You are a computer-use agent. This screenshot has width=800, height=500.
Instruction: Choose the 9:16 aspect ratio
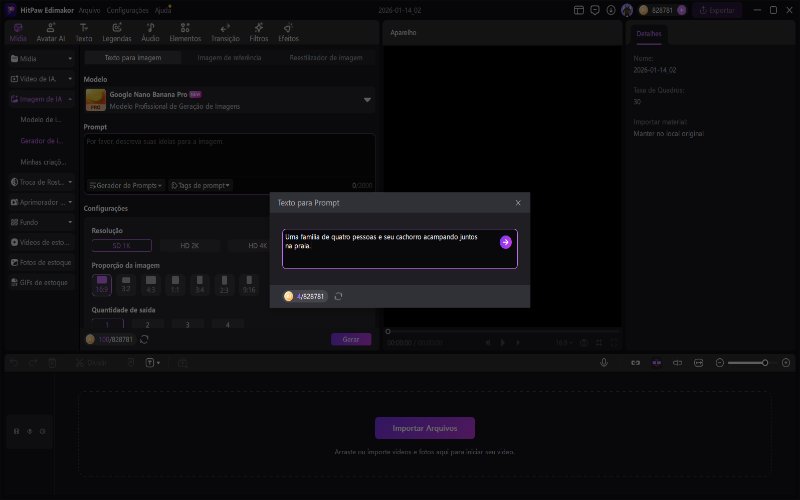[x=248, y=284]
